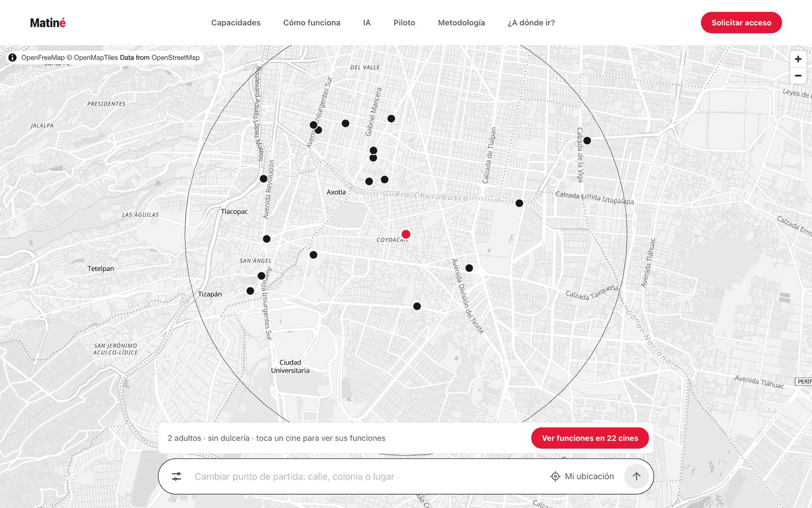Viewport: 812px width, 508px height.
Task: Open Metodología in the navigation
Action: pos(461,23)
